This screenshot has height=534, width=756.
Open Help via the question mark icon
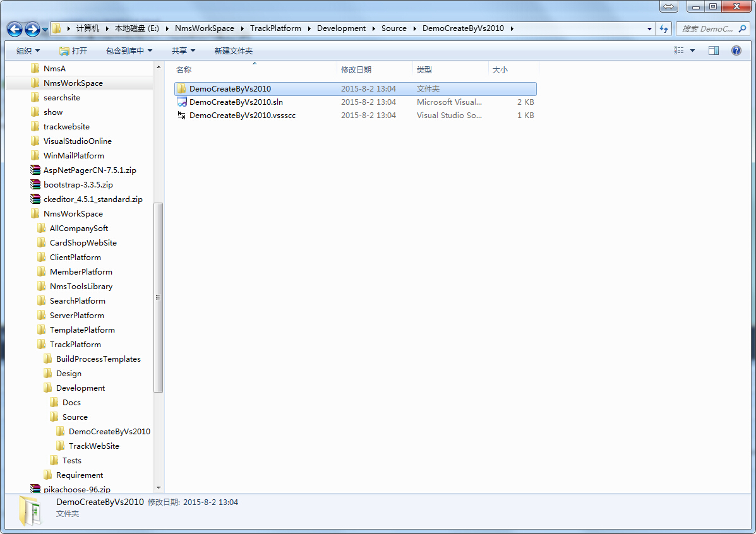736,50
